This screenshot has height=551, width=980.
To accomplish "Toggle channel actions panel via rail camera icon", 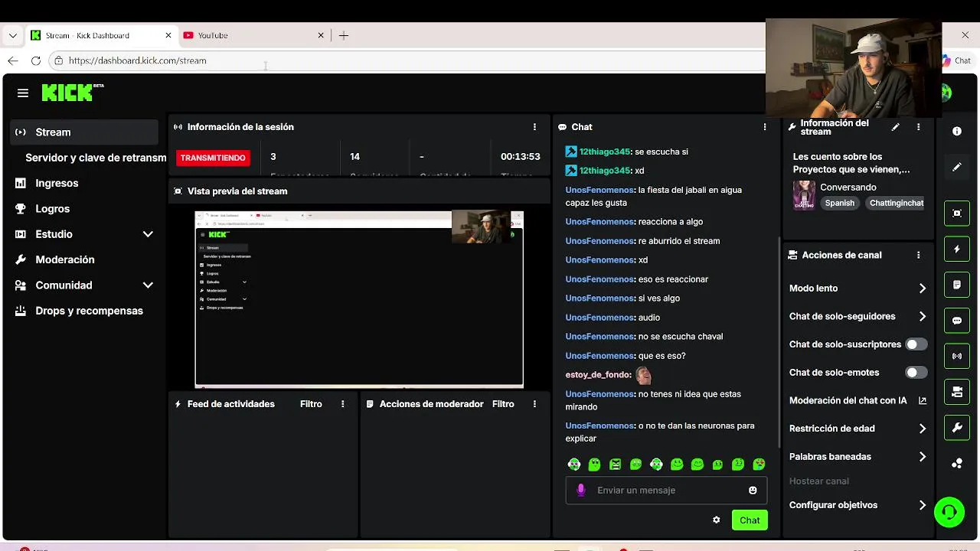I will tap(957, 392).
